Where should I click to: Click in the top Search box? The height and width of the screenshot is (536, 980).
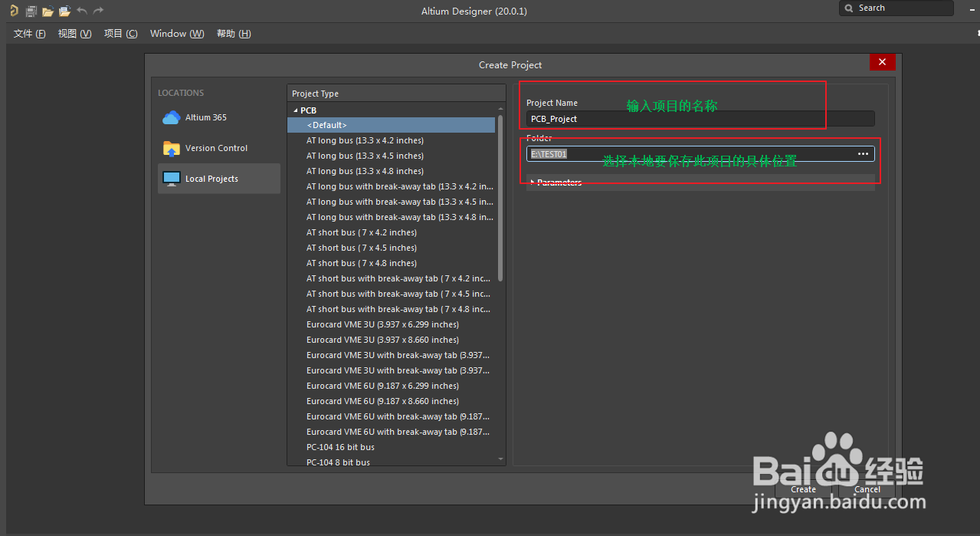[896, 8]
